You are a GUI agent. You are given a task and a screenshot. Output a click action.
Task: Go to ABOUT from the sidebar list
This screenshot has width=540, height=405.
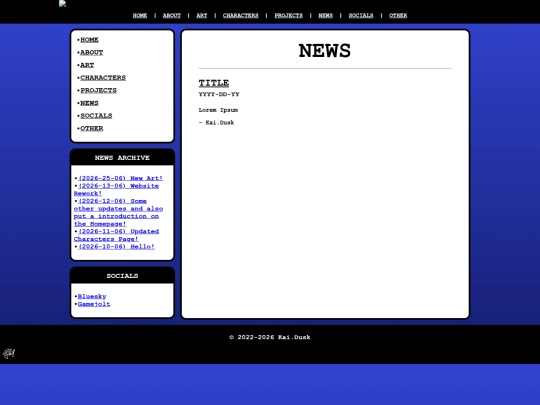[92, 53]
